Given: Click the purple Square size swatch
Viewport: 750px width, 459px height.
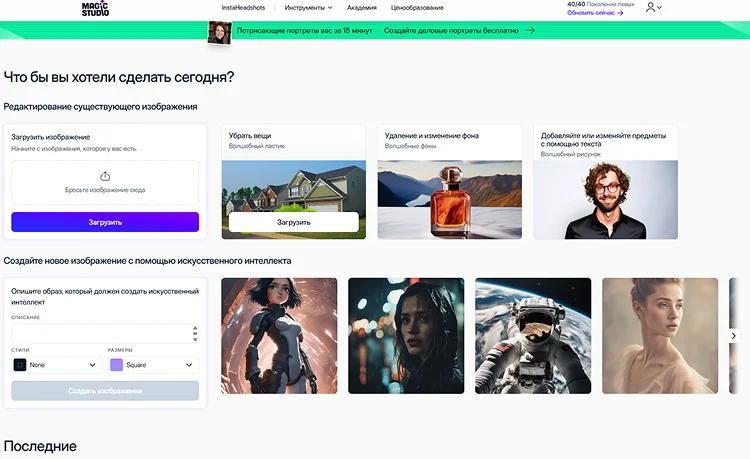Looking at the screenshot, I should point(116,365).
